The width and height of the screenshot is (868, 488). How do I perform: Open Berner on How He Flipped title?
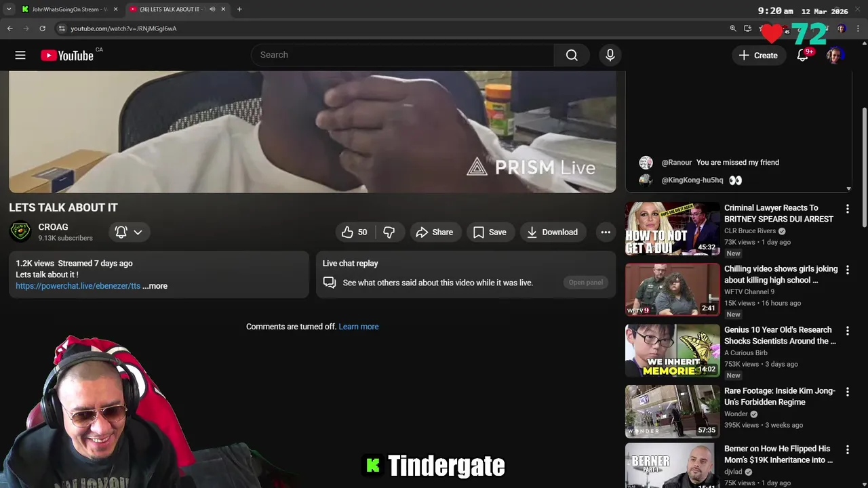tap(778, 454)
